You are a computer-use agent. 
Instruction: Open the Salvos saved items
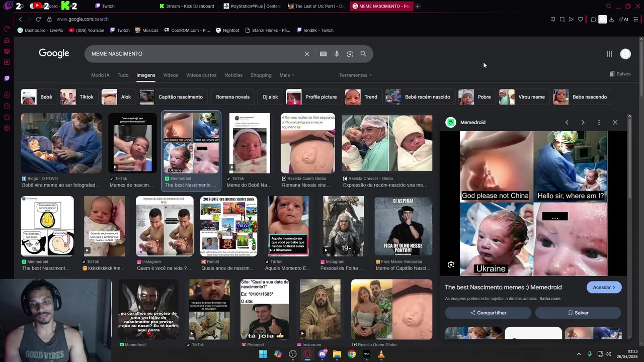coord(620,74)
